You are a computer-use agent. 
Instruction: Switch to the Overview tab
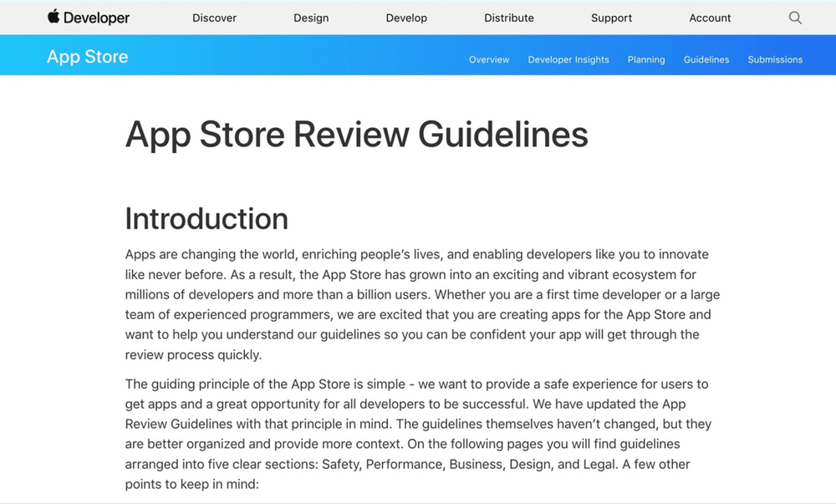click(488, 59)
